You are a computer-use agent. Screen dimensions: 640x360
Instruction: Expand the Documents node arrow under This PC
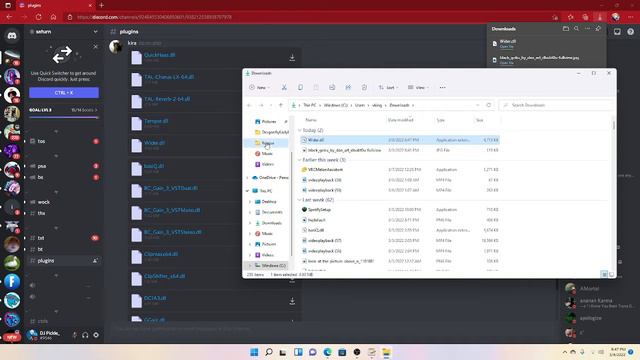click(x=250, y=212)
